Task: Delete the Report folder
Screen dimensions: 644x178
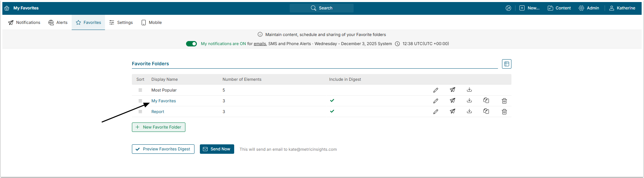Action: coord(504,112)
